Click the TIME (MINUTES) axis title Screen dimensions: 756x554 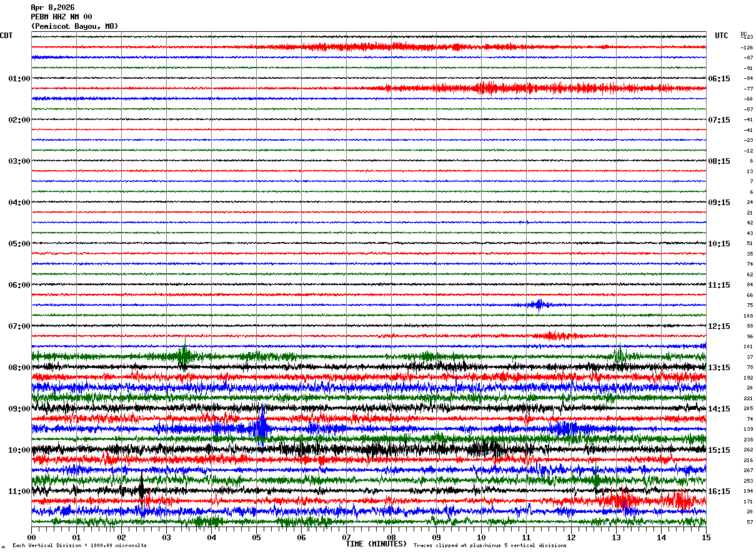(x=376, y=543)
